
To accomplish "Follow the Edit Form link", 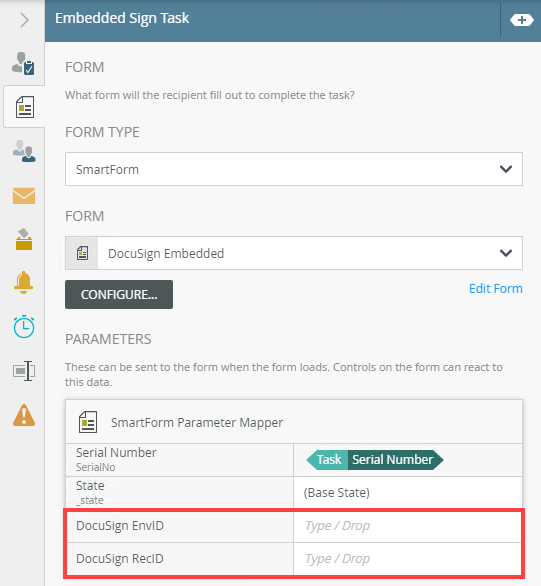I will (x=496, y=289).
